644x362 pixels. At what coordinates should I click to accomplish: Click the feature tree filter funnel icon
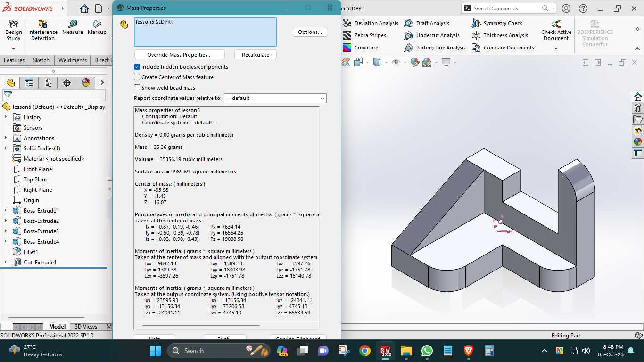coord(8,96)
